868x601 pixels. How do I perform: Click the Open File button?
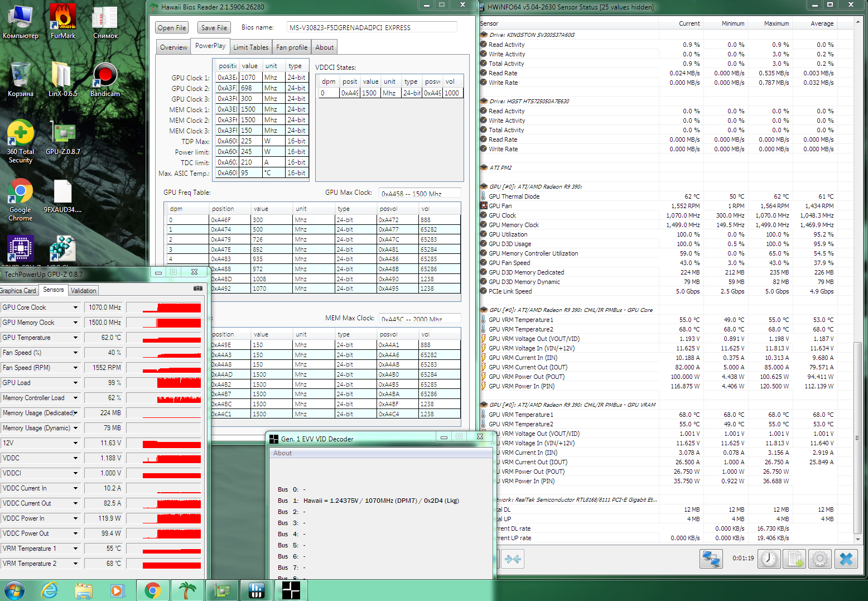pos(171,28)
